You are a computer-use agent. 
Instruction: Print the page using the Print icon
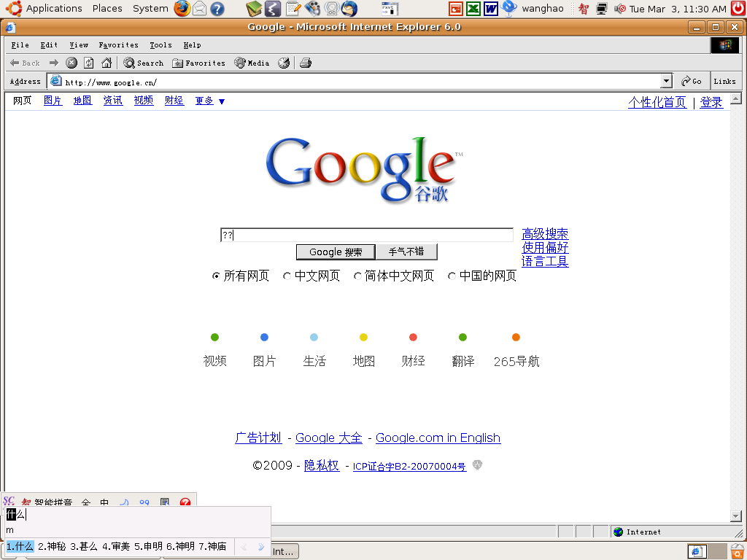coord(306,63)
